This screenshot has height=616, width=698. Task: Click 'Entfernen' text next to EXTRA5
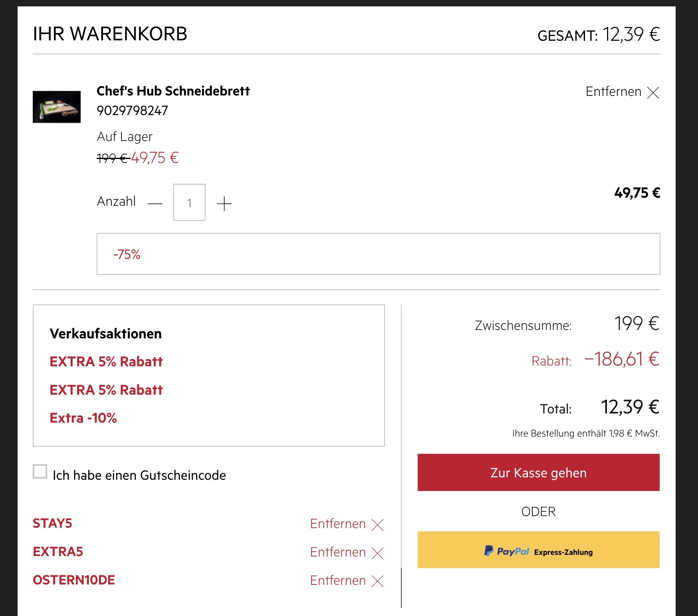coord(338,552)
